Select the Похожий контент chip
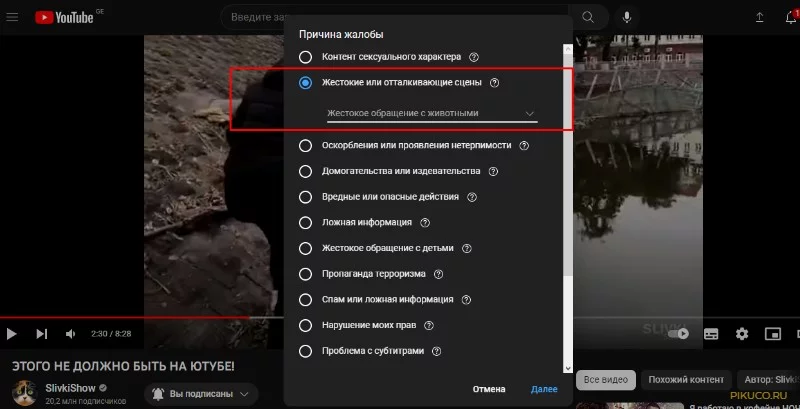The height and width of the screenshot is (409, 800). click(x=686, y=380)
